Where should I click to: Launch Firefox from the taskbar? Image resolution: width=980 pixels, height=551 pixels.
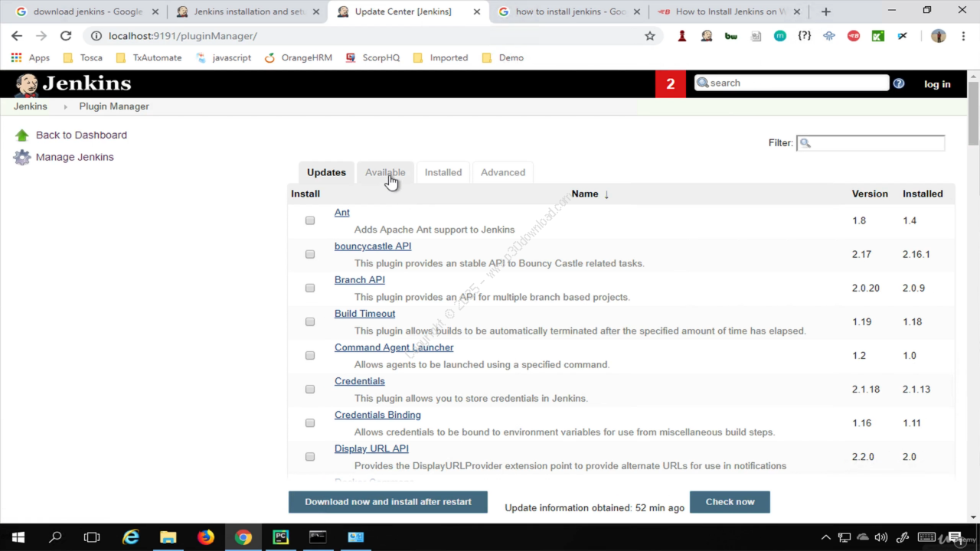[x=206, y=537]
